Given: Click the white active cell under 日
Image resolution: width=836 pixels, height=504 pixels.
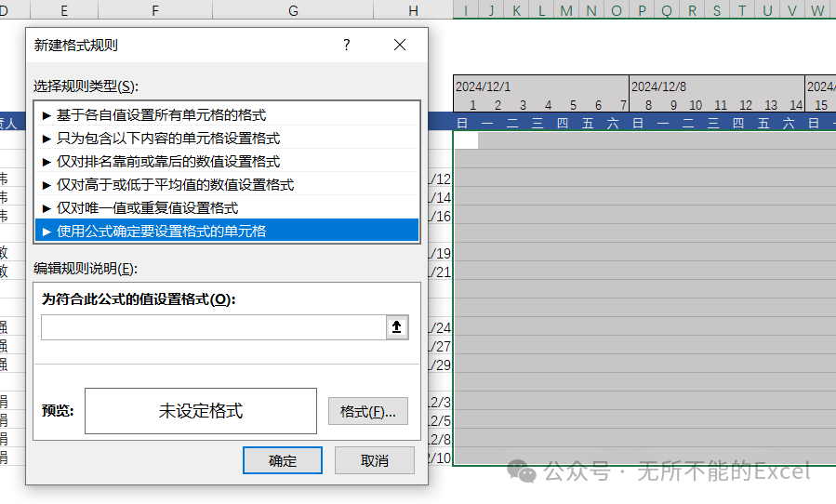Looking at the screenshot, I should [x=466, y=139].
